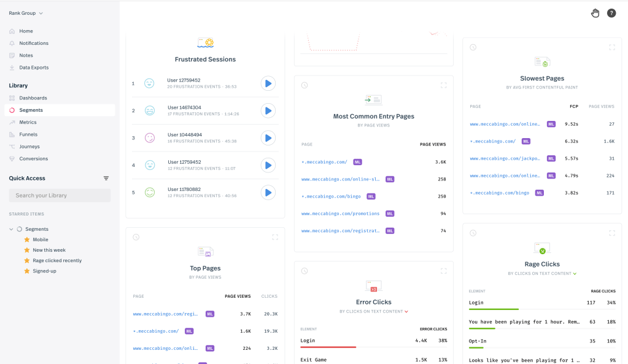Click the Search your Library field
Viewport: 628px width, 364px height.
[60, 195]
